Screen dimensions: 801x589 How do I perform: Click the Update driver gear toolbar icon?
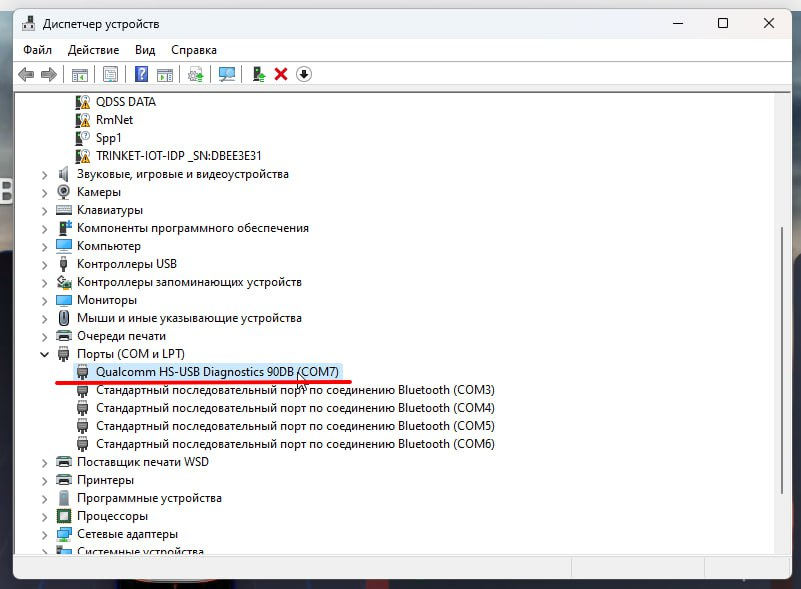(196, 75)
